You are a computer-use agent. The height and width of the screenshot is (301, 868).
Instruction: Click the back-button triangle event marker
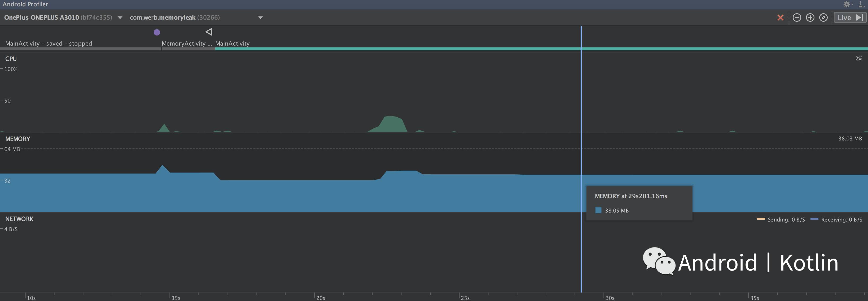[209, 32]
